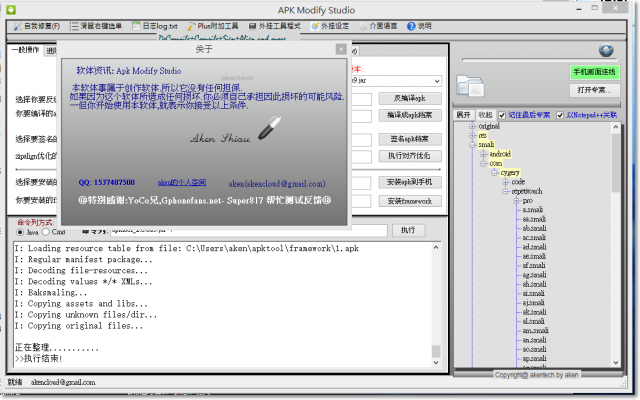Click the blue refresh icon in the project panel
Screen dimensions: 640x400
point(606,50)
